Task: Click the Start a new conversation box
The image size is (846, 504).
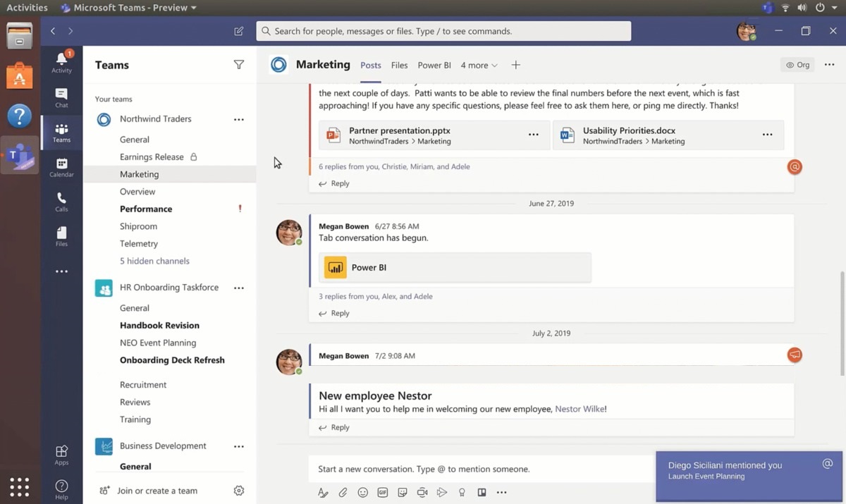Action: 482,469
